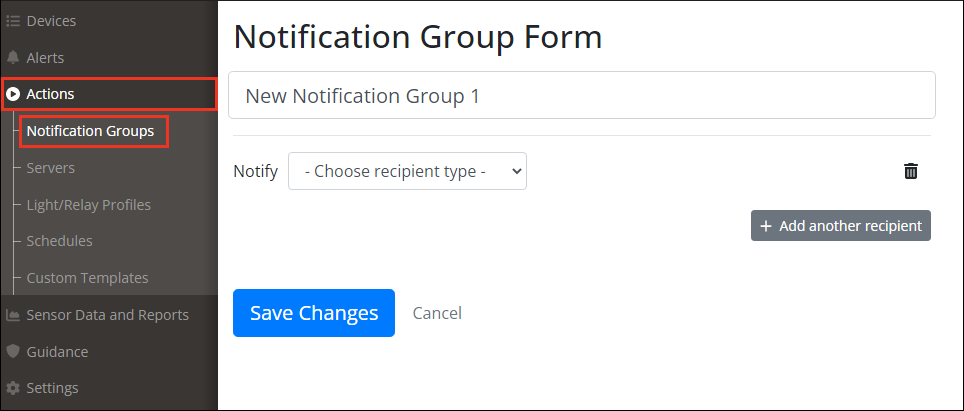Select Schedules in the sidebar

tap(59, 241)
